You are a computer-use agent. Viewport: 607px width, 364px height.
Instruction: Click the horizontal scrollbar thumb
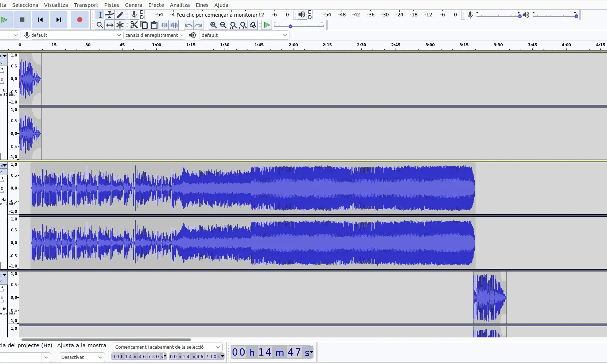106,340
